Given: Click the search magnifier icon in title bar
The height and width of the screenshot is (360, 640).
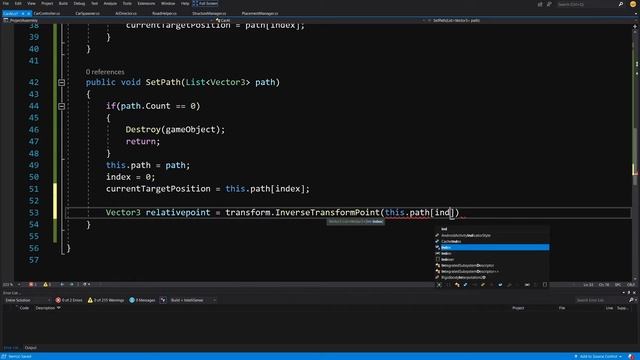Looking at the screenshot, I should (x=621, y=4).
